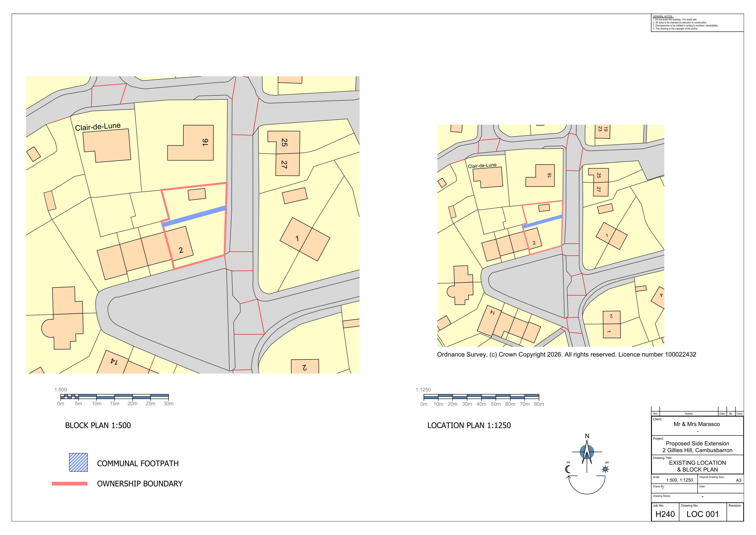This screenshot has height=535, width=756.
Task: Select the red Ownership Boundary legend line
Action: point(69,484)
